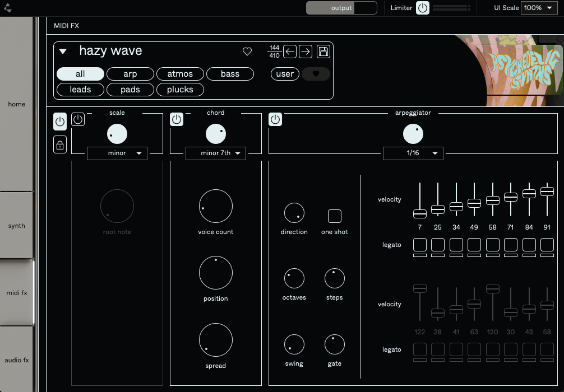Click the MIDI FX lock icon
This screenshot has width=564, height=392.
[60, 145]
